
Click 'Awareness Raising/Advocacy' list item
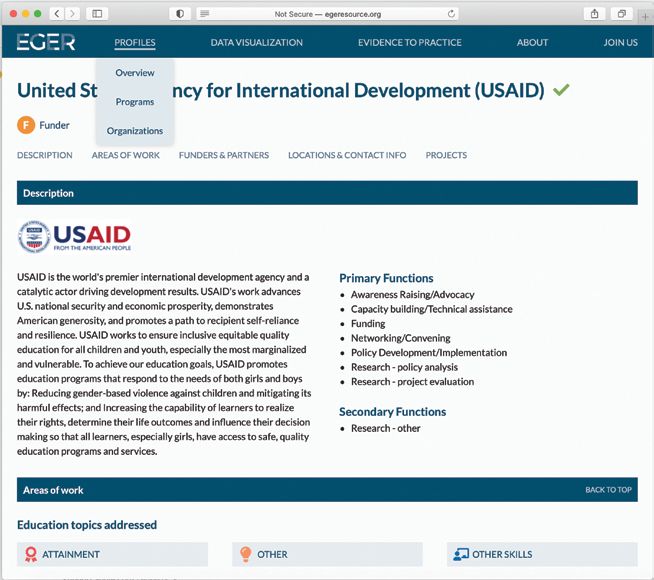point(413,294)
